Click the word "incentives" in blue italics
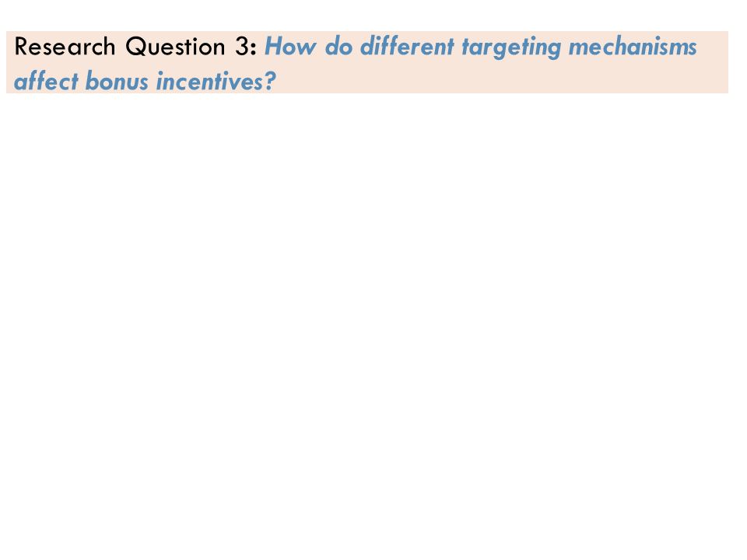 pyautogui.click(x=210, y=81)
